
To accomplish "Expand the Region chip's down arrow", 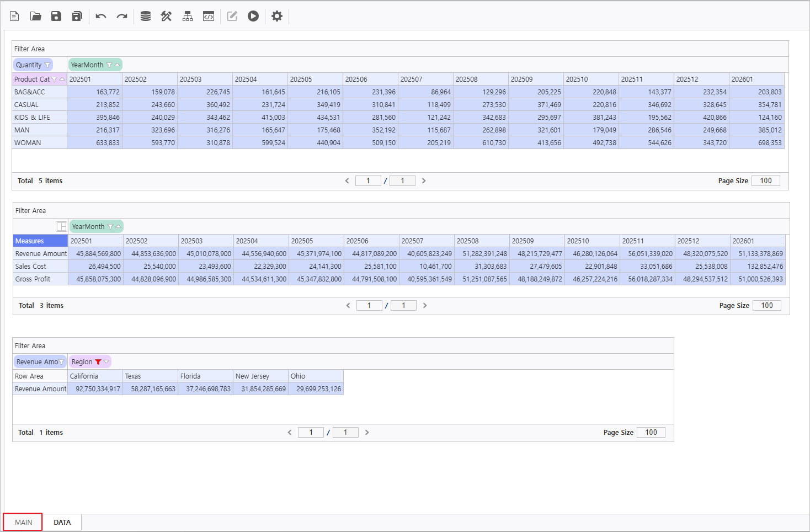I will coord(106,362).
